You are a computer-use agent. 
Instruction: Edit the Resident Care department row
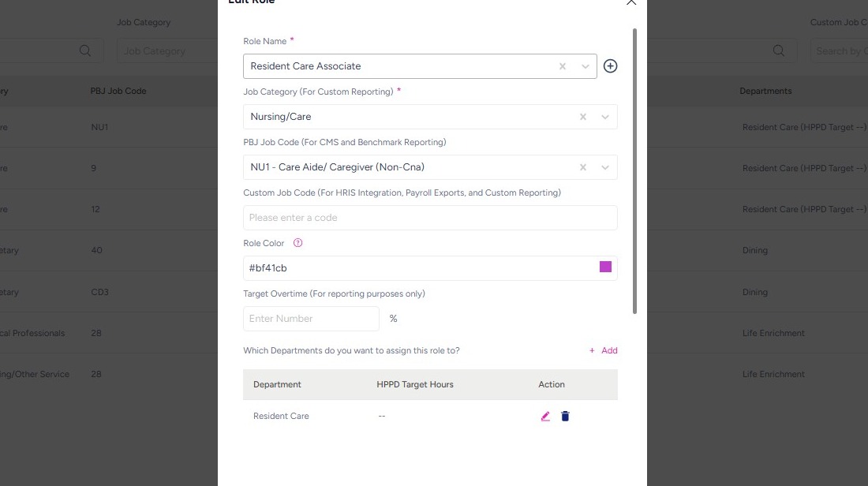pyautogui.click(x=545, y=416)
